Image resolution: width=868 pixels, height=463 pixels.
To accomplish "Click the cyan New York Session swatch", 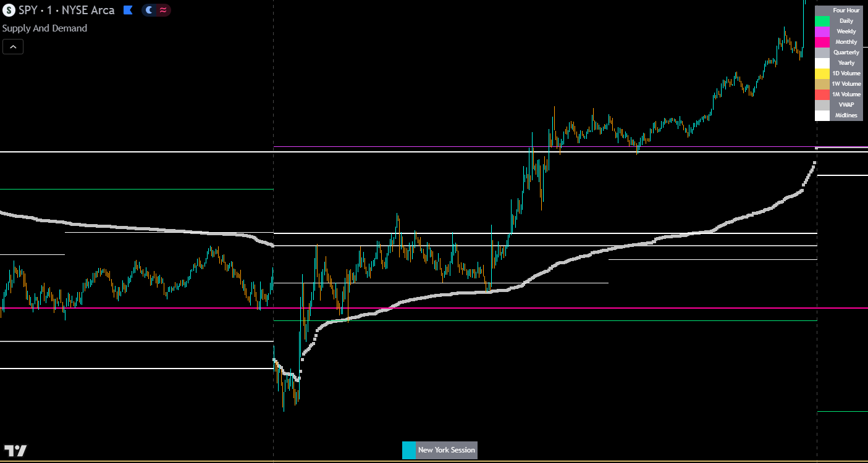I will pyautogui.click(x=409, y=450).
